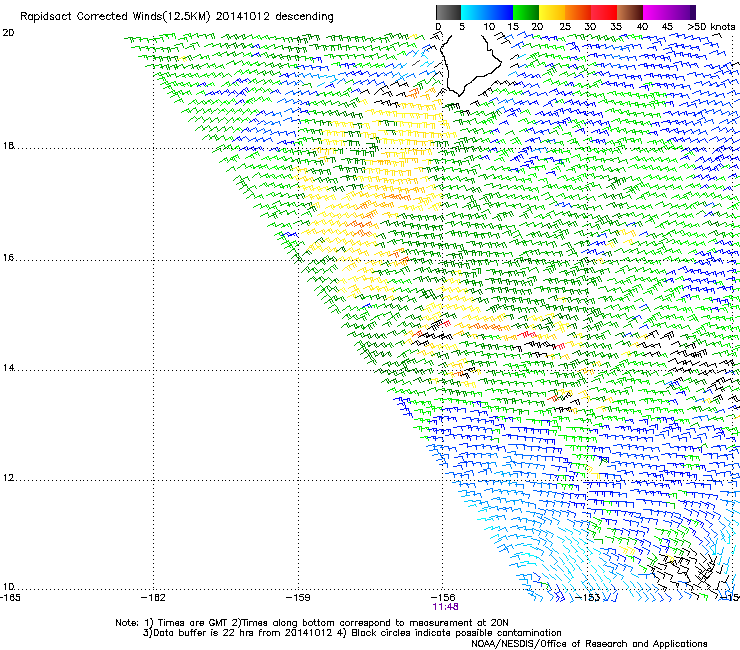Click the green 15-20 knots legend segment
Image resolution: width=740 pixels, height=650 pixels.
point(526,12)
